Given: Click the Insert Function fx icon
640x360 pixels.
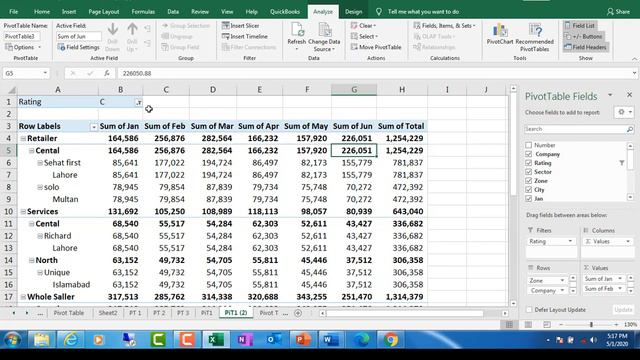Looking at the screenshot, I should (x=107, y=73).
